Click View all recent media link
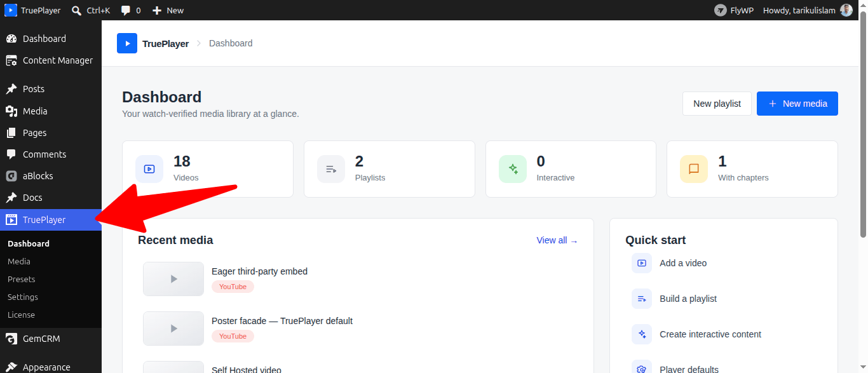 point(557,240)
